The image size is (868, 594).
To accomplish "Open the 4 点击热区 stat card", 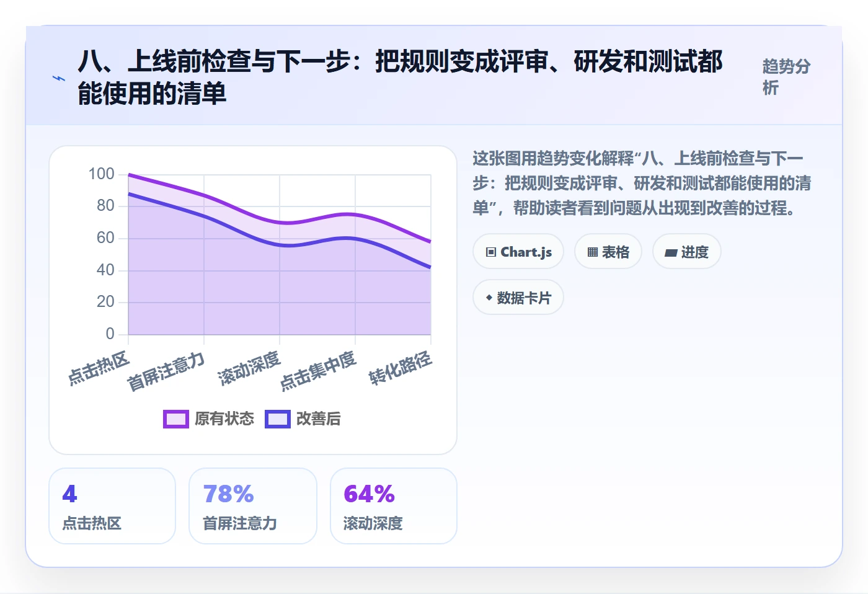I will tap(112, 506).
